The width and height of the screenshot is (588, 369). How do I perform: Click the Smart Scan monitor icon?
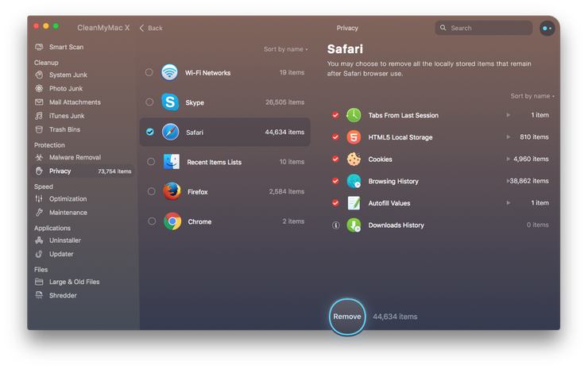[x=39, y=47]
